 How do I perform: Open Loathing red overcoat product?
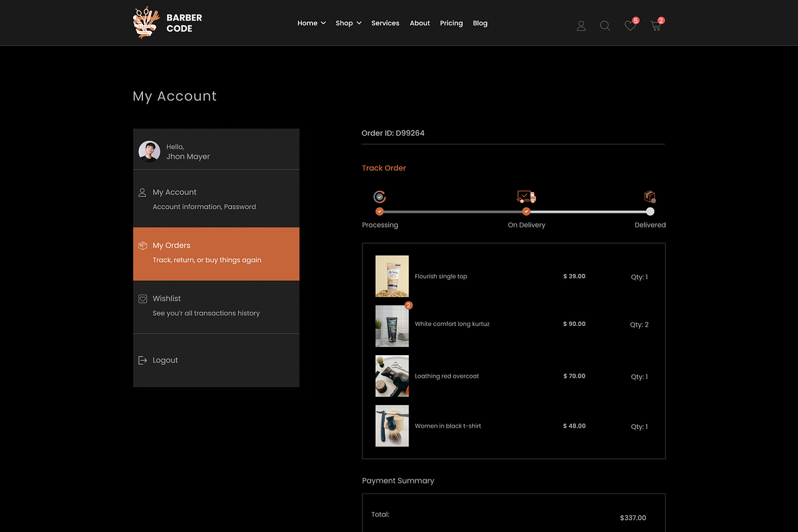(x=447, y=376)
